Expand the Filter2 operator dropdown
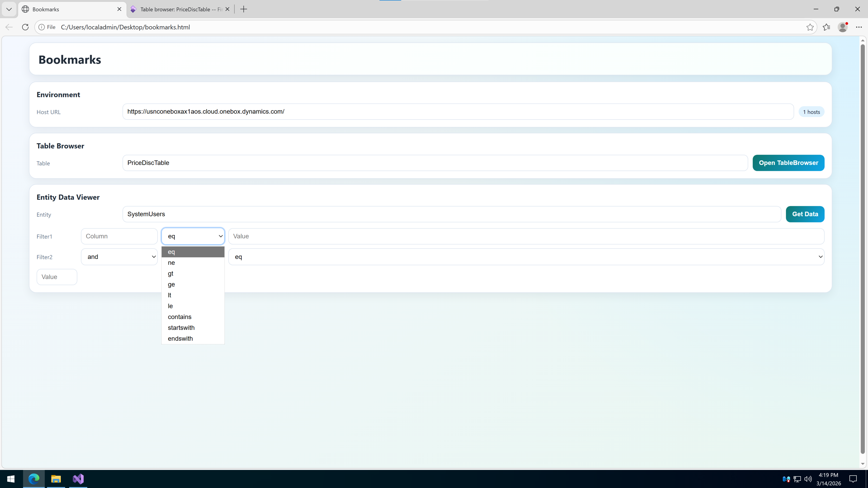 (526, 257)
